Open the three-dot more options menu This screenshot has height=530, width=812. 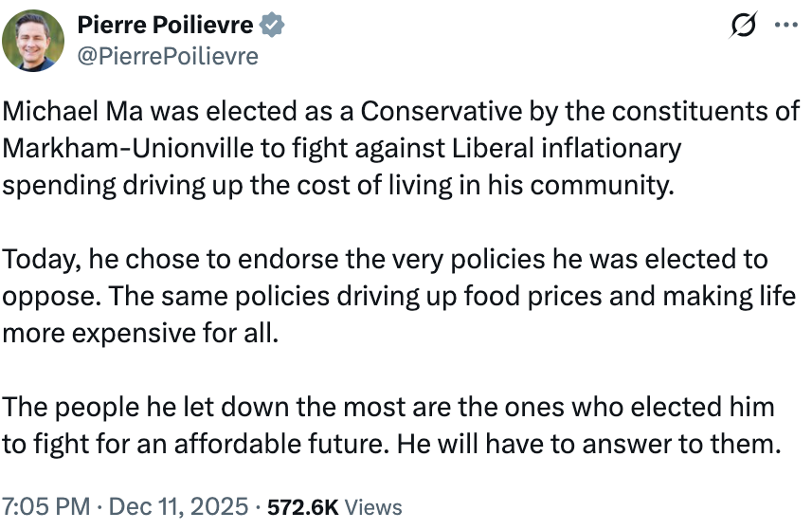coord(786,27)
